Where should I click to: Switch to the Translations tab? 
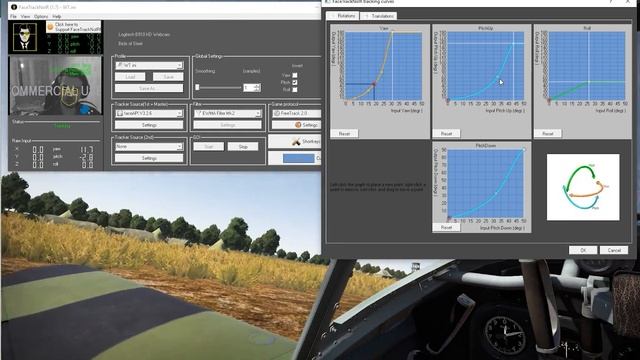coord(379,16)
